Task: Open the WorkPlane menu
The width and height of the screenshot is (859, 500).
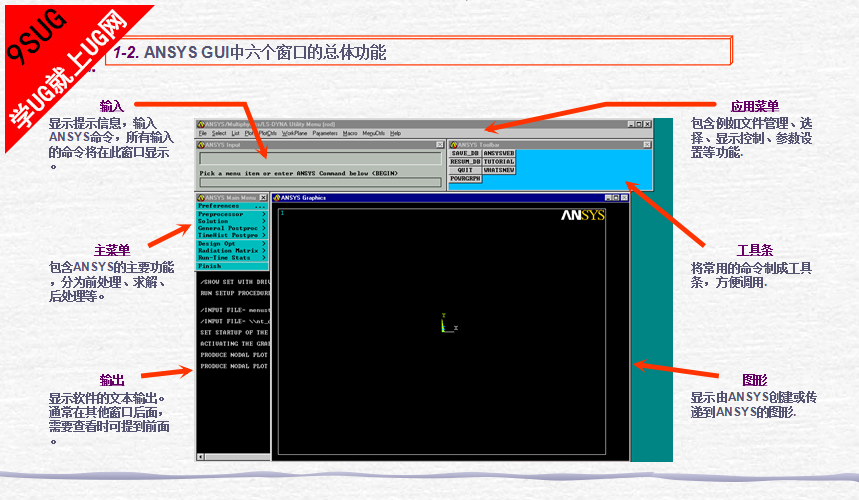Action: tap(294, 133)
